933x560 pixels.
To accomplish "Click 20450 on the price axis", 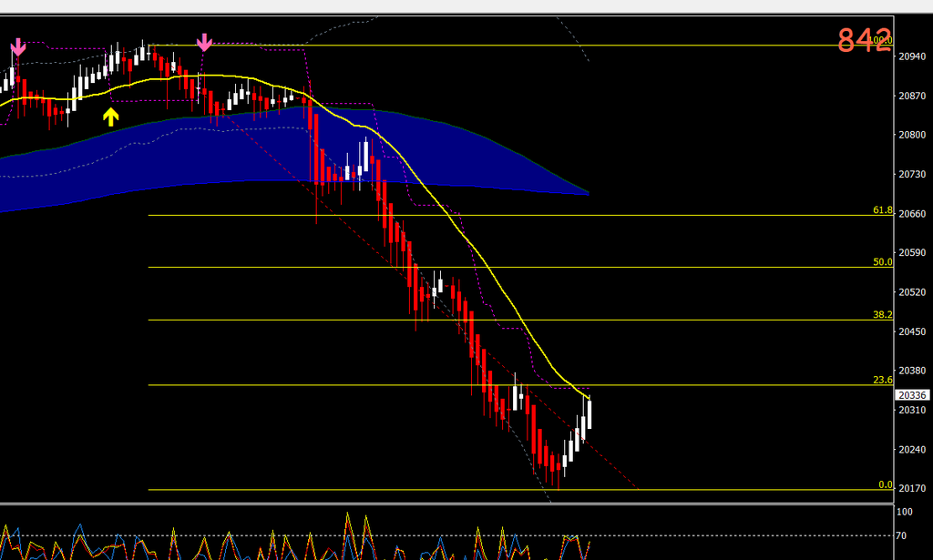I will coord(912,331).
